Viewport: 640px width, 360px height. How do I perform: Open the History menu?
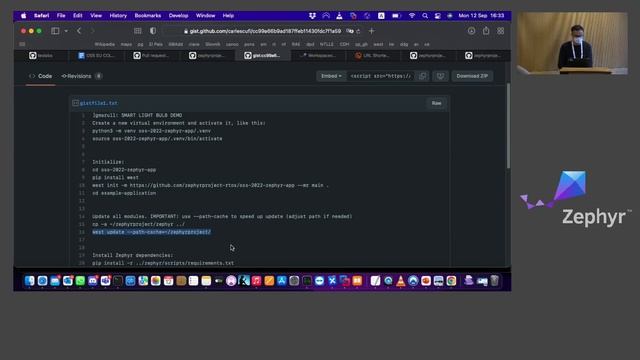(x=118, y=16)
